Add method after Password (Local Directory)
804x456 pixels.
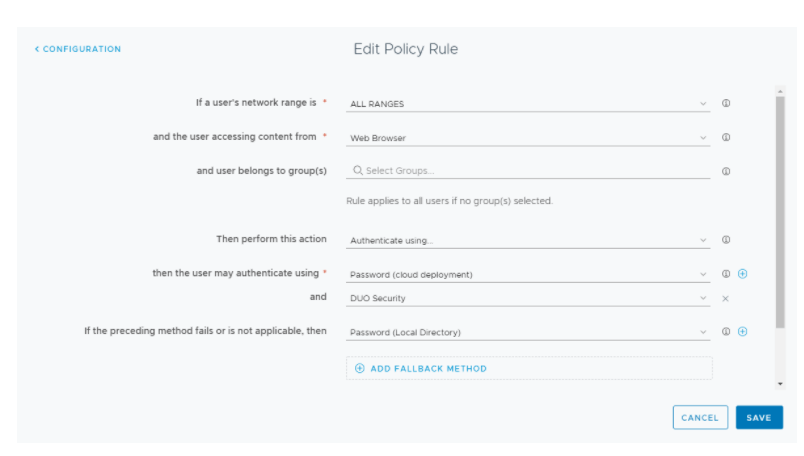click(x=742, y=332)
